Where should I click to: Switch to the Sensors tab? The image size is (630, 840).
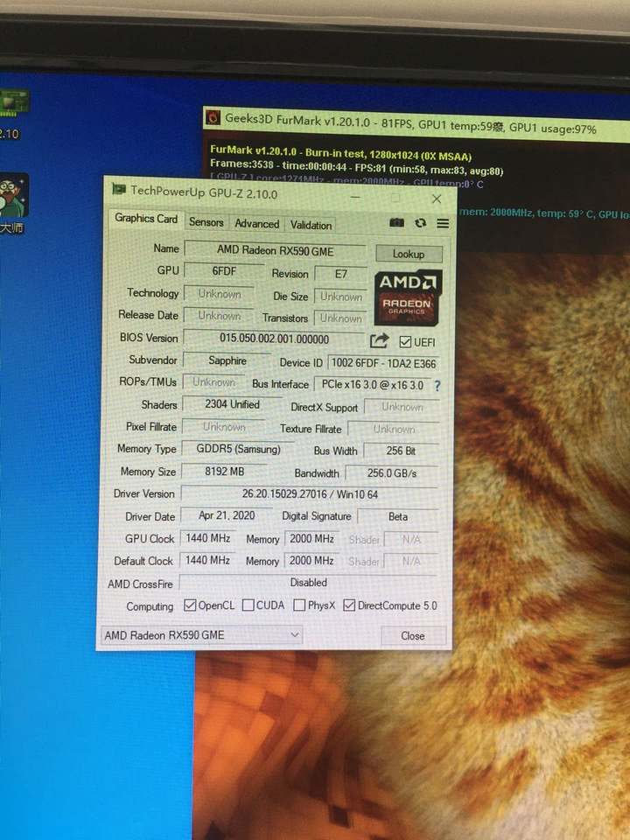(206, 222)
